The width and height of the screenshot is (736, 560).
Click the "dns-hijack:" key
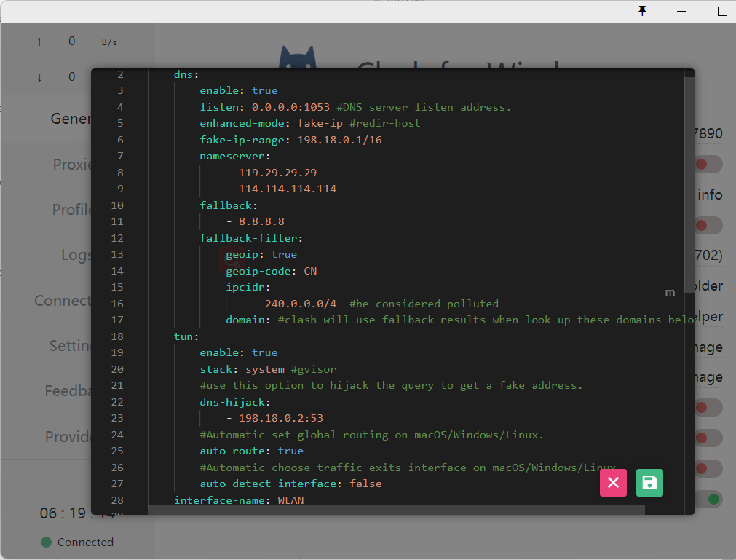tap(235, 402)
